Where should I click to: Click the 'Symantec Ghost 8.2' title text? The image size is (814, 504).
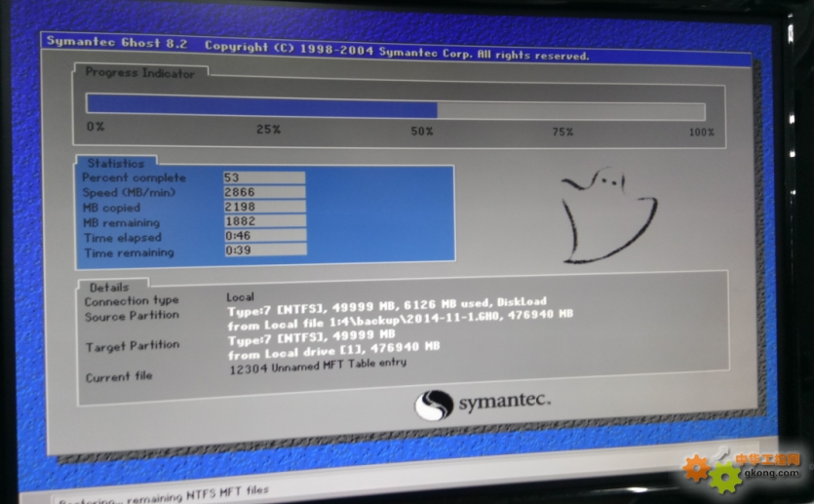[117, 42]
